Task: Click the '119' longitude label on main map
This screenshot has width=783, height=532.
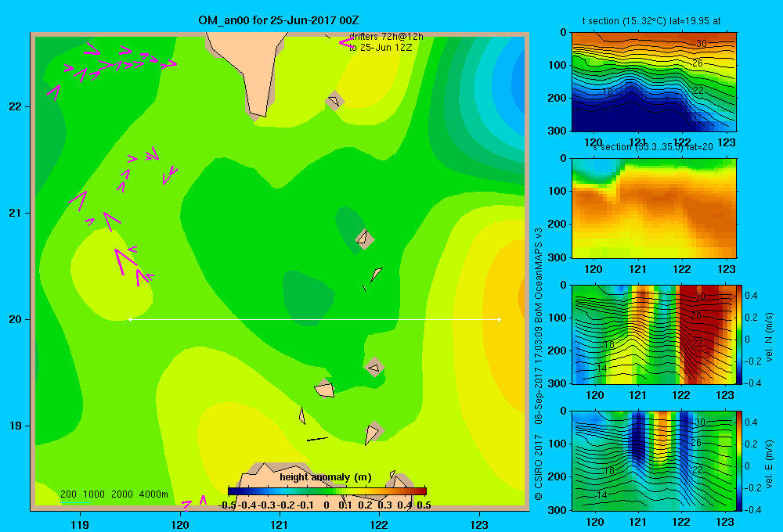Action: [x=80, y=525]
